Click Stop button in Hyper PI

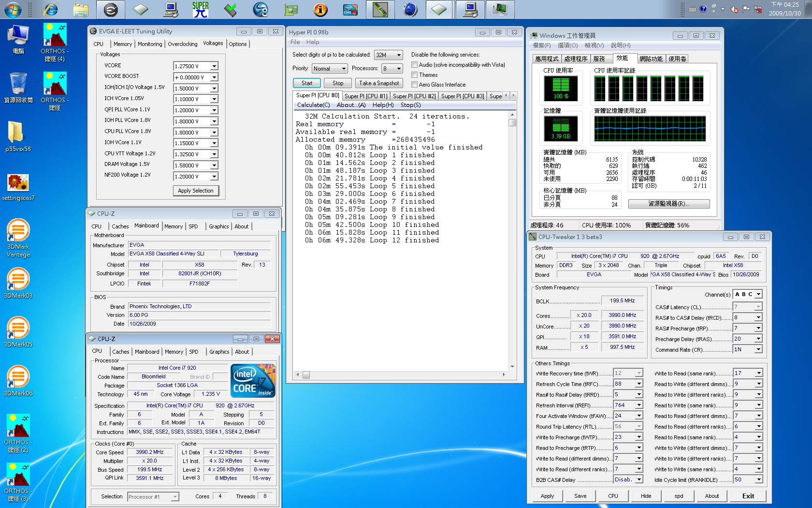point(338,83)
